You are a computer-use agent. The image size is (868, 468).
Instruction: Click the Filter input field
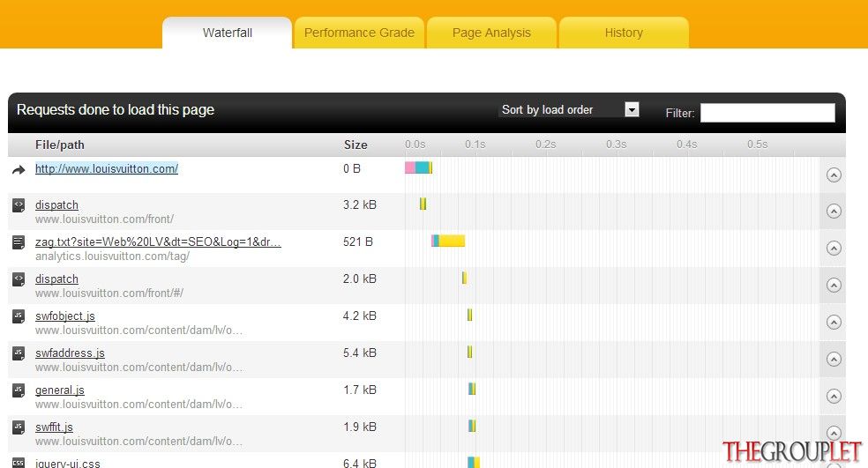tap(767, 113)
